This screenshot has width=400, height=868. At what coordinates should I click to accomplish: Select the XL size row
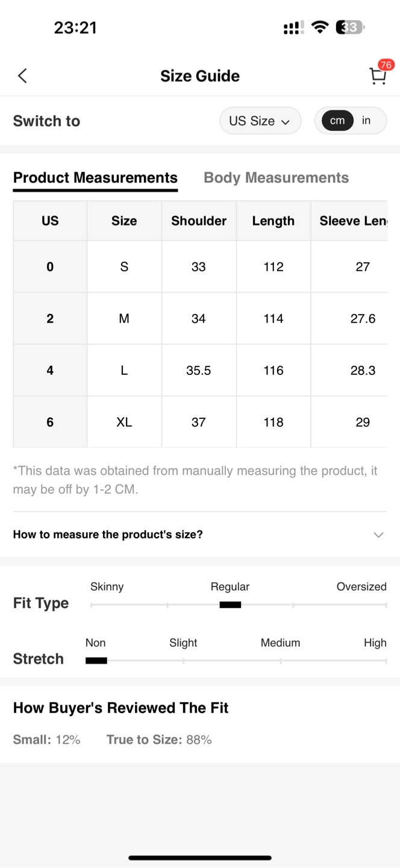click(200, 422)
